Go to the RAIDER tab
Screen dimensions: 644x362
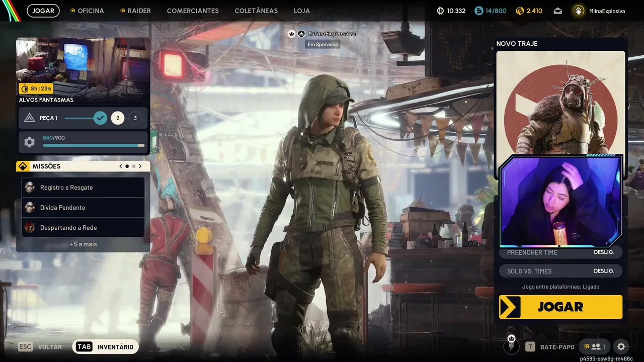[x=135, y=11]
